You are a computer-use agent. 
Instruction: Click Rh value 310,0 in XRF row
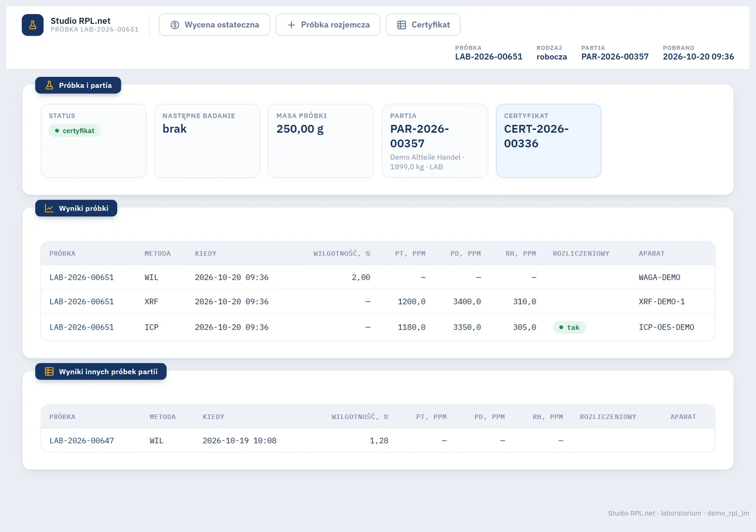tap(525, 302)
